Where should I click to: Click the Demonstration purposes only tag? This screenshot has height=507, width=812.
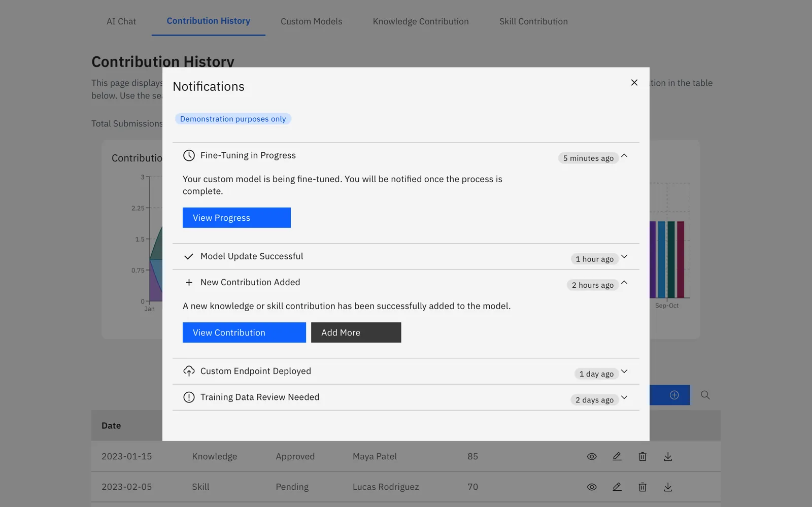pos(233,119)
